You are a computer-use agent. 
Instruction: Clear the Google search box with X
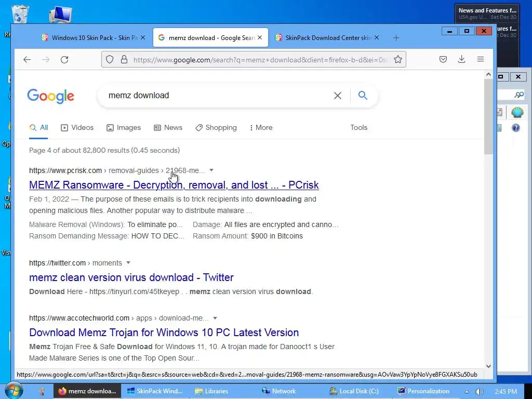coord(338,96)
